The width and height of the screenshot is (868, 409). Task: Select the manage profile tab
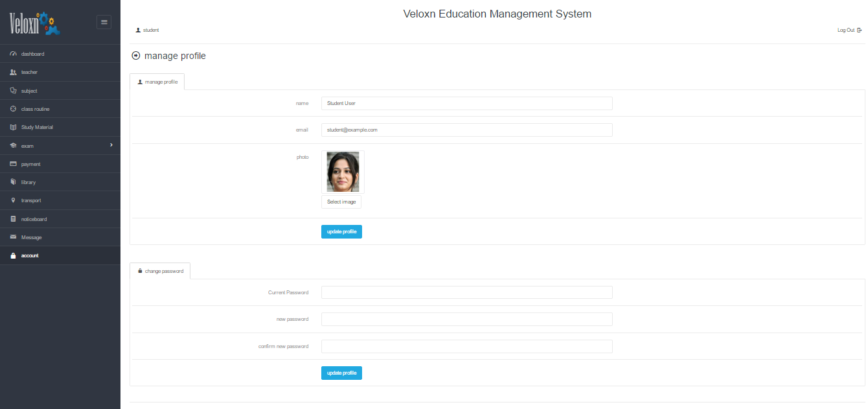tap(157, 82)
